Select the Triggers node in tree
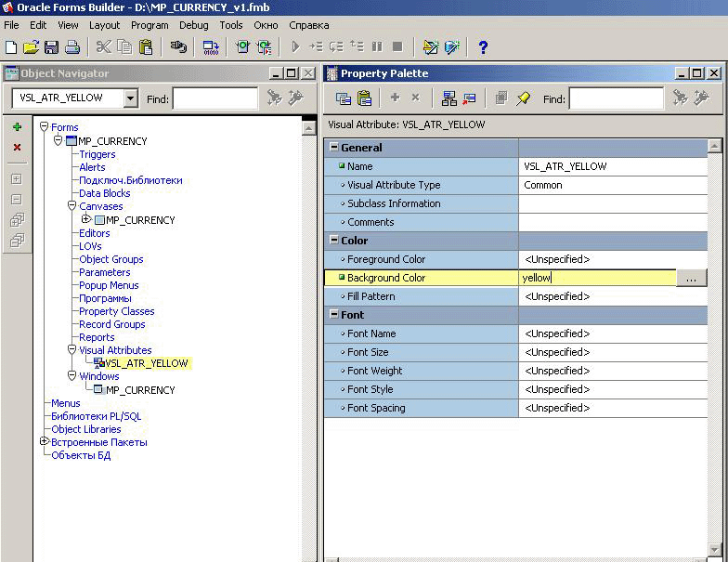The image size is (728, 562). point(97,154)
